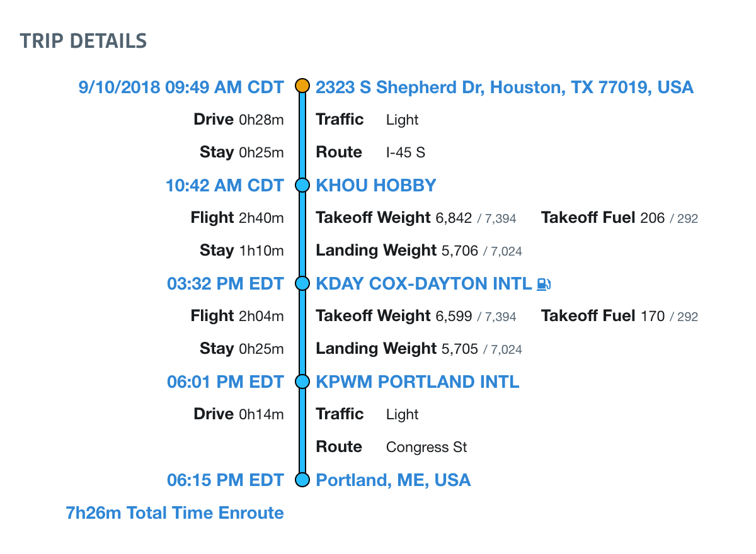
Task: Select the 10:42 AM CDT time
Action: coord(225,185)
